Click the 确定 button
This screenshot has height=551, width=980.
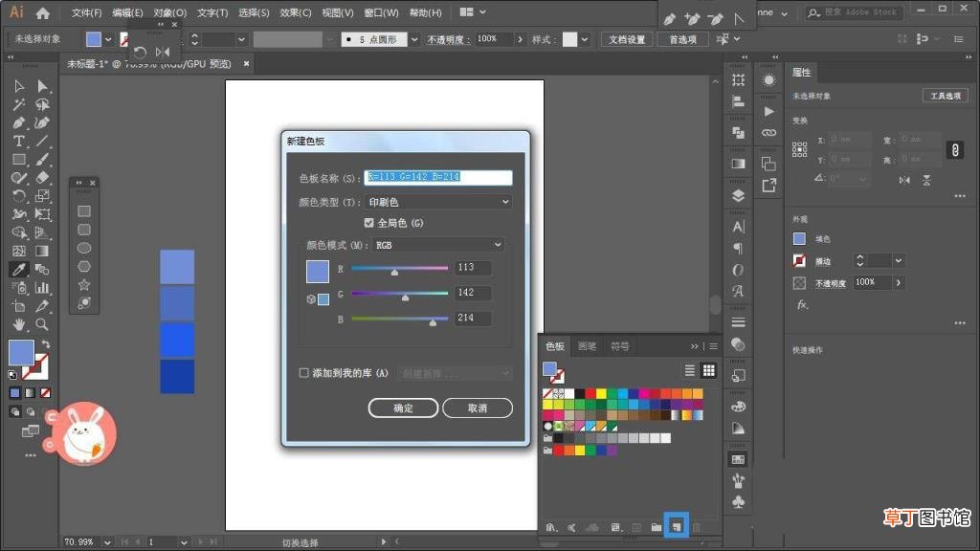point(403,408)
